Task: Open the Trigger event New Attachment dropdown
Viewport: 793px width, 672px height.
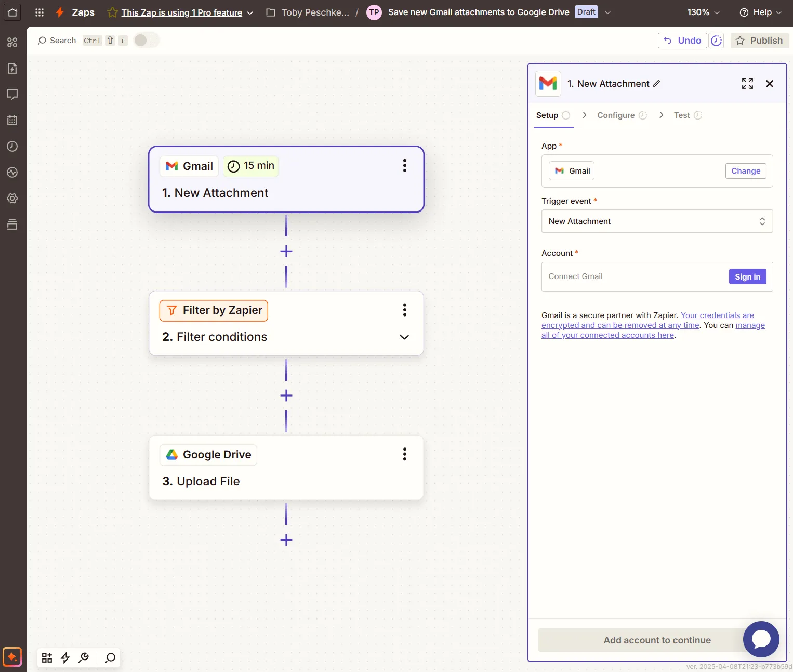Action: tap(657, 221)
